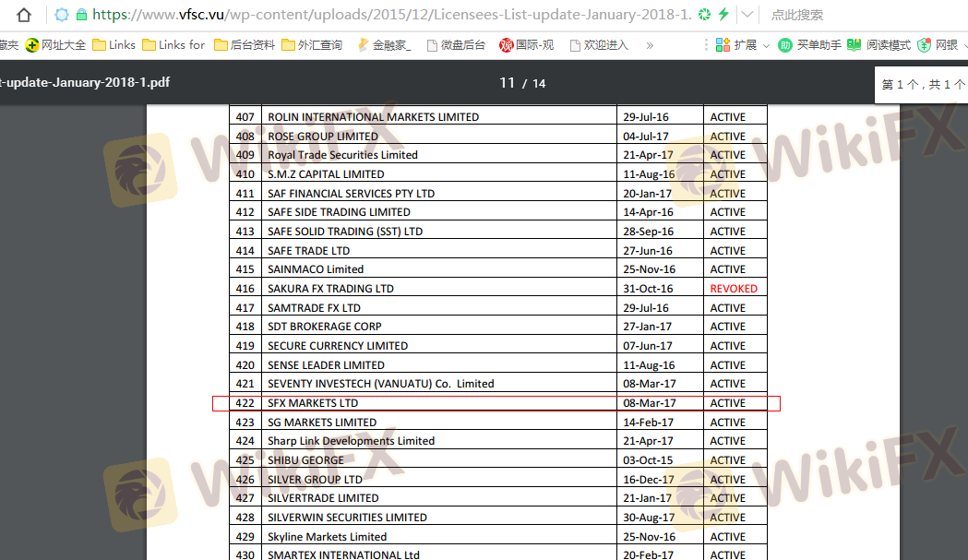Image resolution: width=968 pixels, height=560 pixels.
Task: Open the 网银 online banking extension
Action: coord(938,44)
